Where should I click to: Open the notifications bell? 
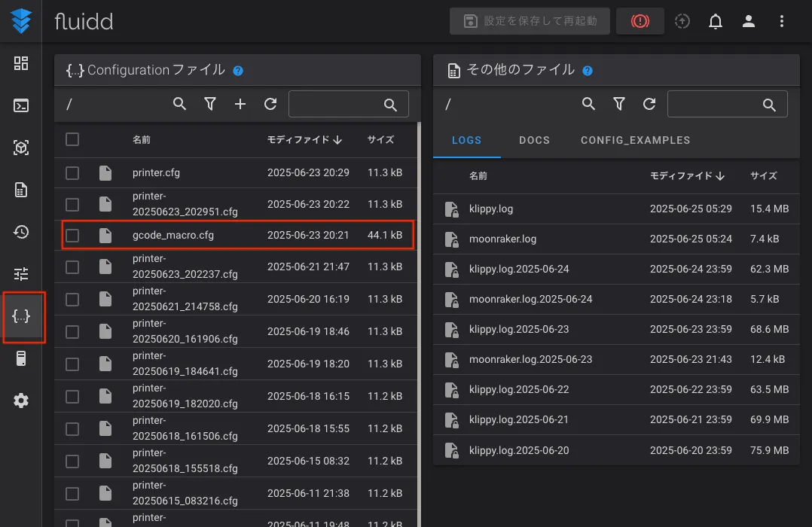point(716,21)
